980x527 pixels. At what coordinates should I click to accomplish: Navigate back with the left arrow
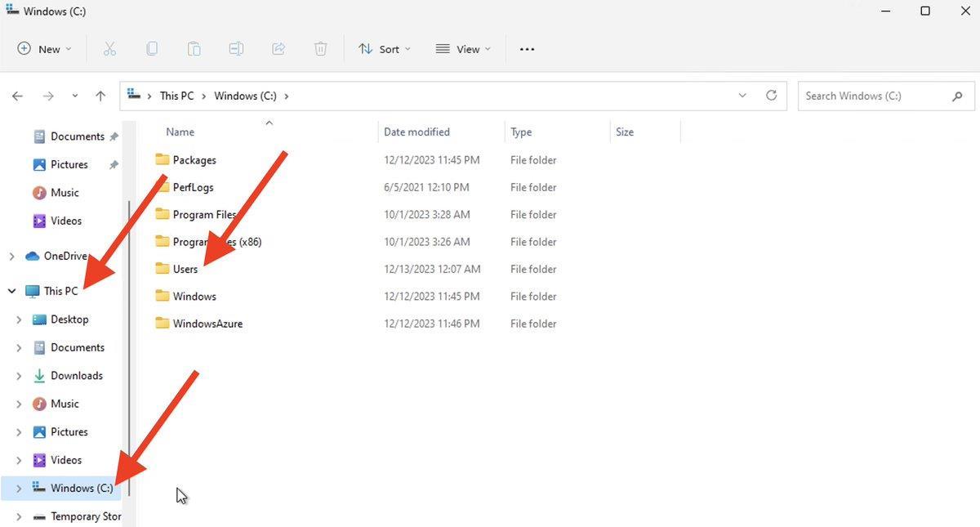click(x=18, y=96)
